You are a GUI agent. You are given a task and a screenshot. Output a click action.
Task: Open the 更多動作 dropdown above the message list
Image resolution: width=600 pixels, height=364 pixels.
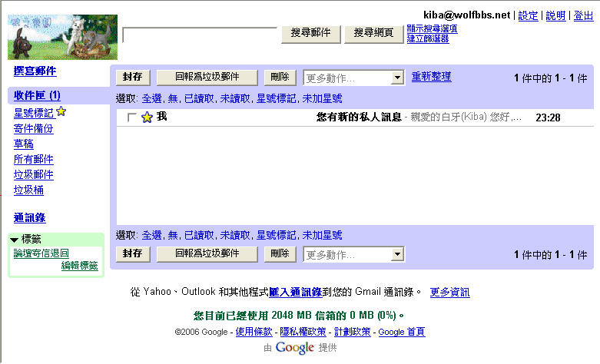353,78
